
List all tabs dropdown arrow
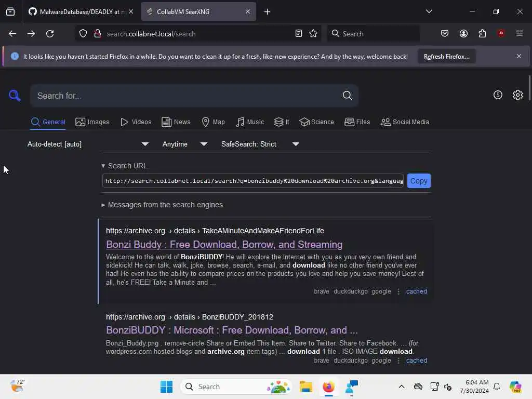pos(429,11)
